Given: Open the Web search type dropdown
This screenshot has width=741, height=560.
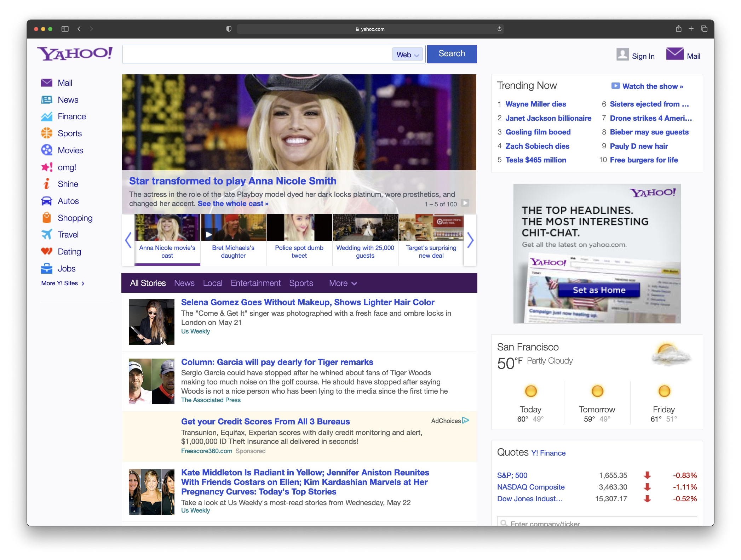Looking at the screenshot, I should [x=408, y=55].
